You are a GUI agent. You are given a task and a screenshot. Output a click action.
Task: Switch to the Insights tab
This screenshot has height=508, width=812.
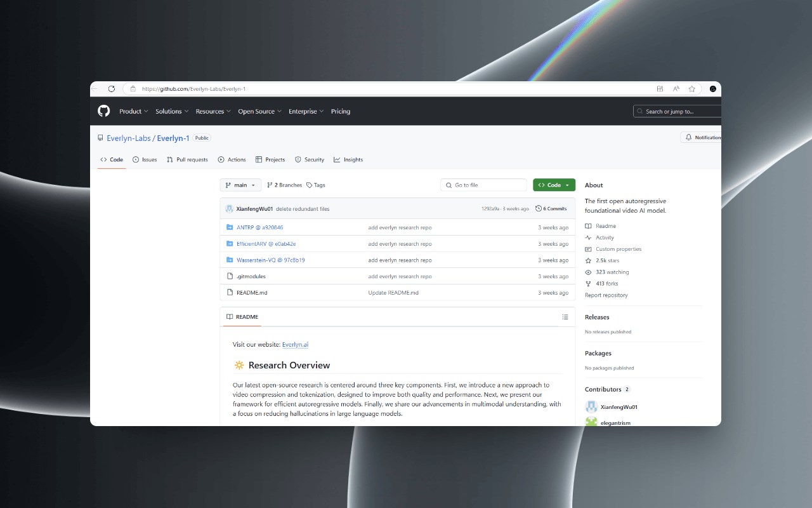348,159
